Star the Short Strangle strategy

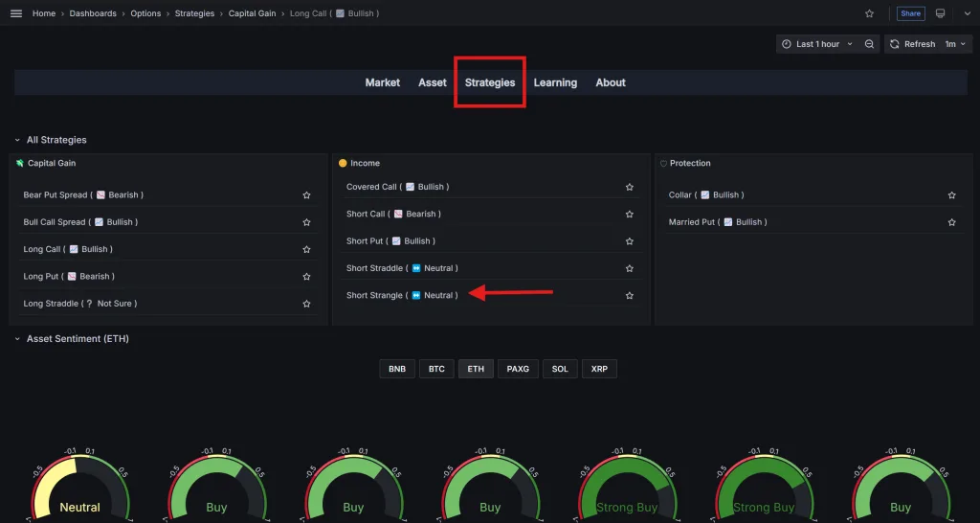(629, 296)
